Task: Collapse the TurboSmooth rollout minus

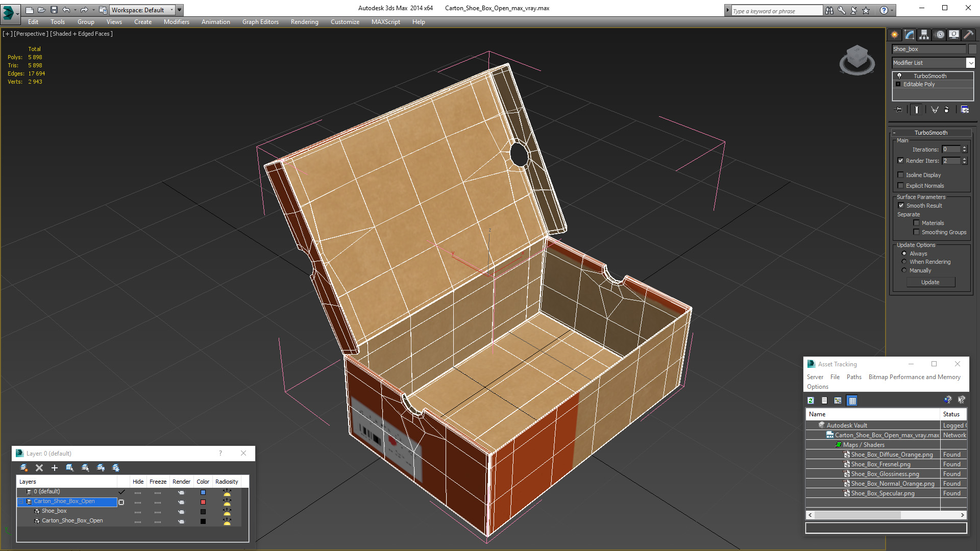Action: pyautogui.click(x=894, y=133)
